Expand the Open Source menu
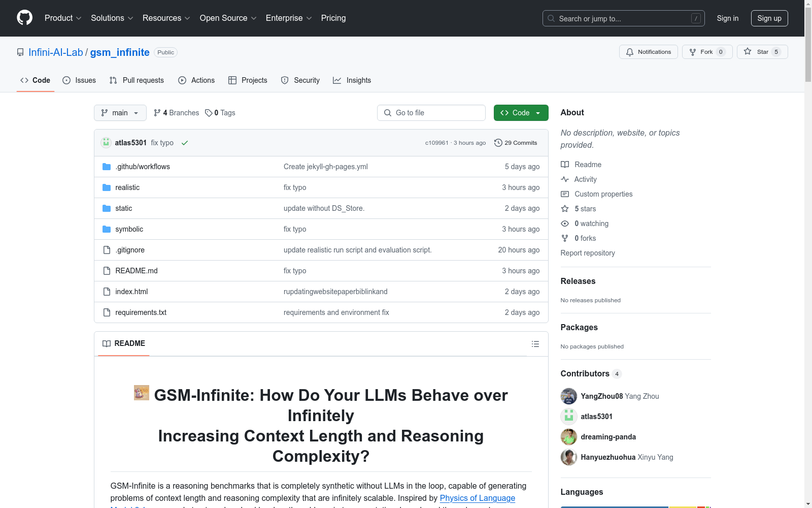The image size is (812, 508). click(228, 18)
